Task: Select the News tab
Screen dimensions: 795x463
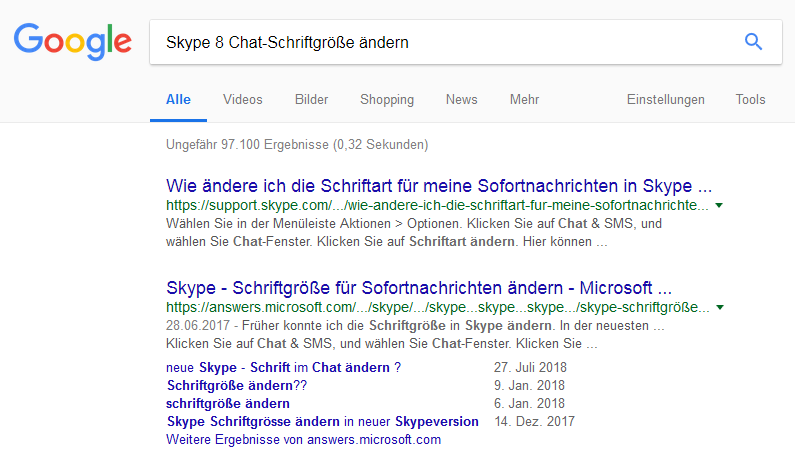Action: coord(461,99)
